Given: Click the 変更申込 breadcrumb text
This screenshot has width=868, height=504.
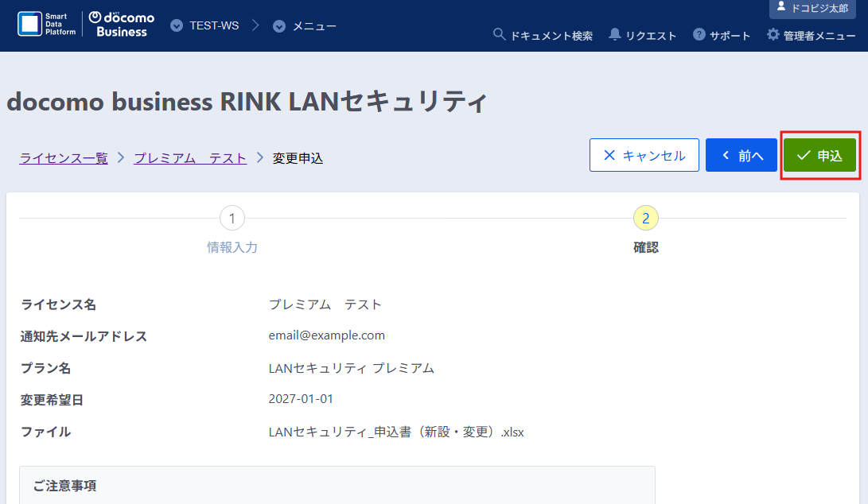Looking at the screenshot, I should tap(298, 158).
